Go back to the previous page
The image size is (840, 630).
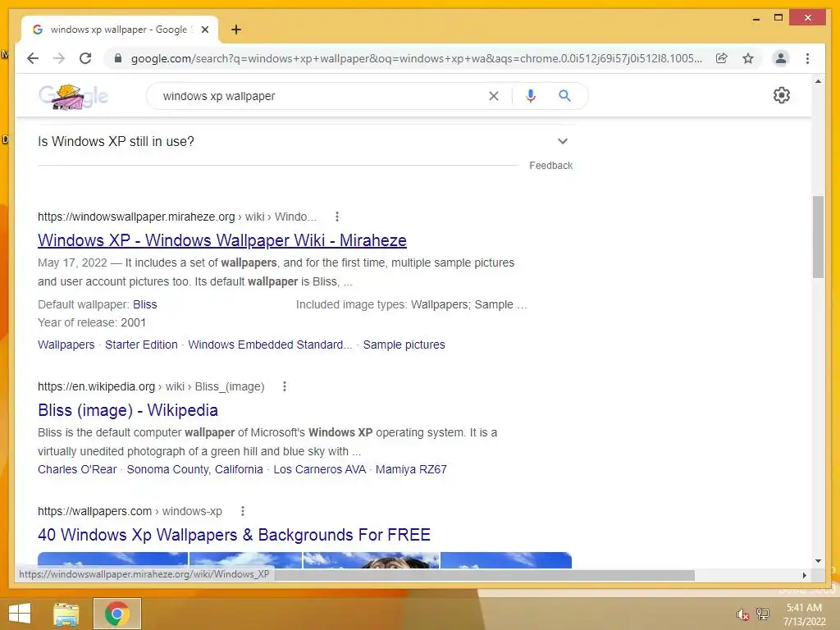(x=33, y=58)
